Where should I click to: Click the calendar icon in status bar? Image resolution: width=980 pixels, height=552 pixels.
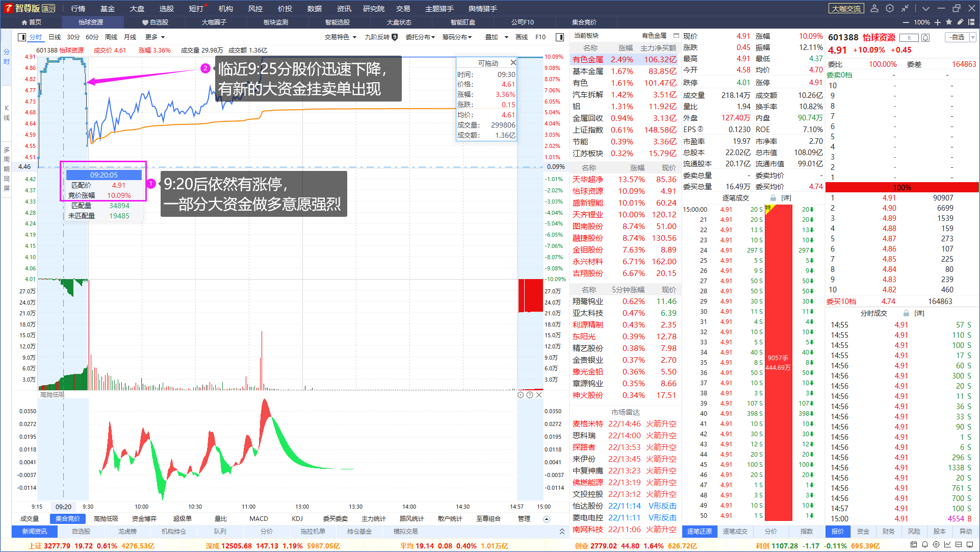[914, 545]
